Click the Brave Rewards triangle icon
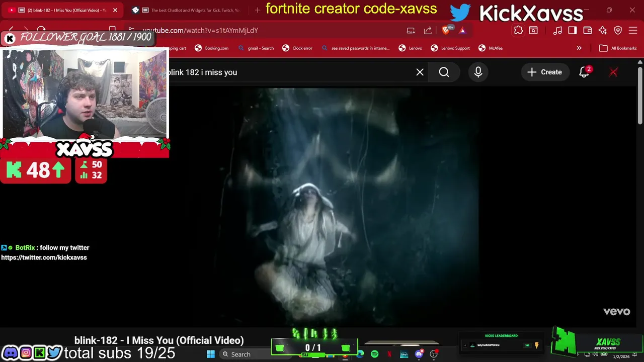This screenshot has height=362, width=644. (x=462, y=30)
